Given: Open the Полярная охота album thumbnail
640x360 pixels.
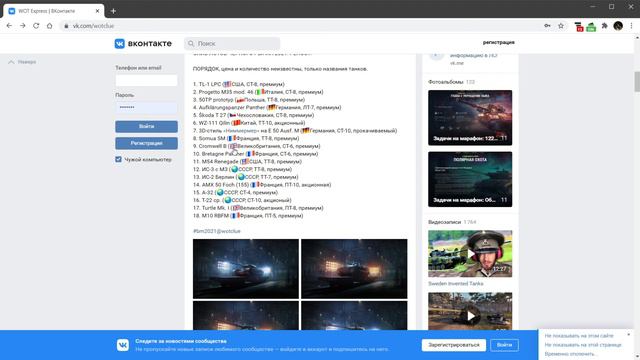Looking at the screenshot, I should click(x=470, y=179).
